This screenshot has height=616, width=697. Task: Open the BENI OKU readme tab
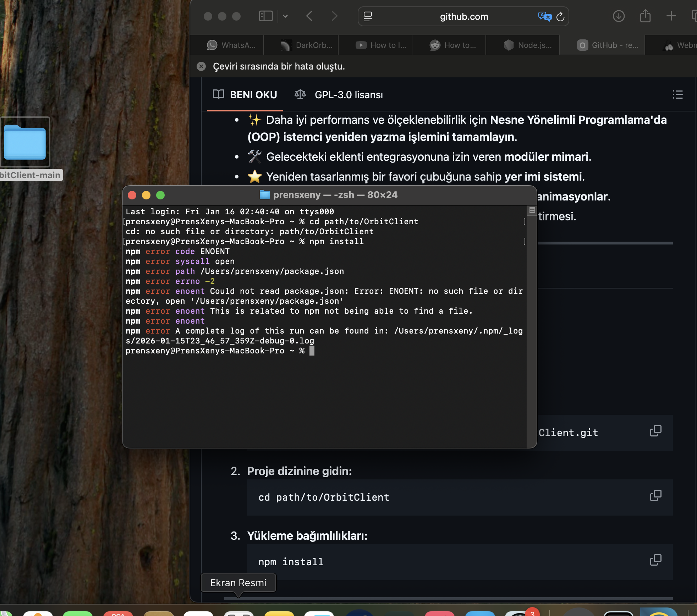pos(245,95)
